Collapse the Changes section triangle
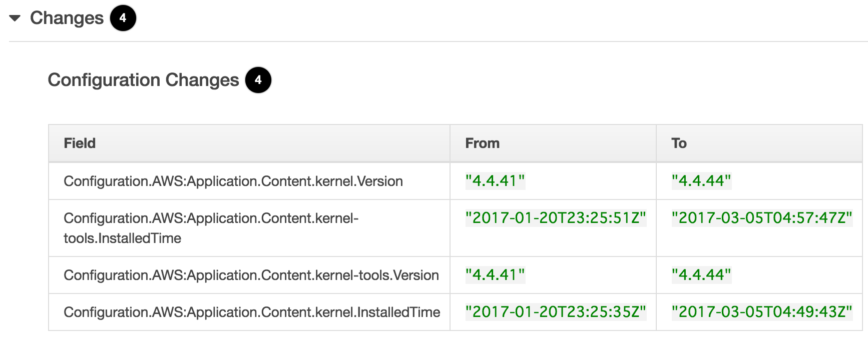Viewport: 868px width, 342px height. point(15,18)
